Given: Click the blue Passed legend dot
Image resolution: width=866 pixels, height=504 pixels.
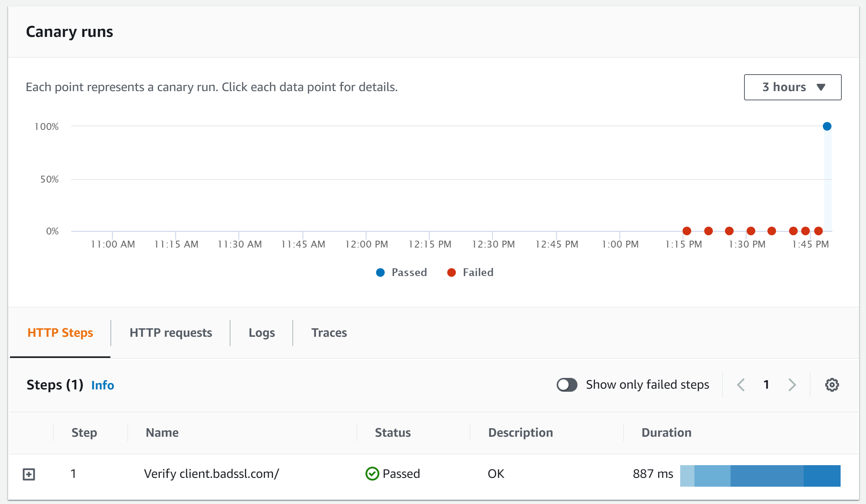Looking at the screenshot, I should click(x=380, y=272).
